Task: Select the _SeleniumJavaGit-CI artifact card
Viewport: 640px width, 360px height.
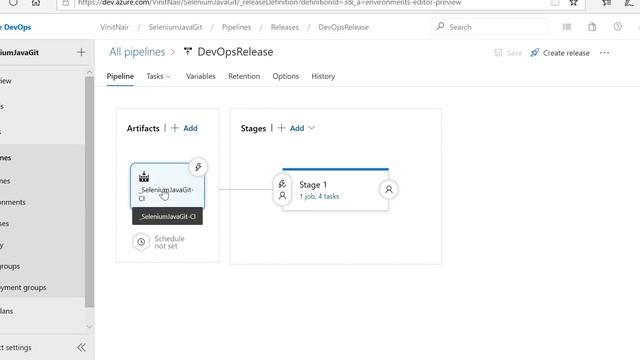Action: point(167,187)
